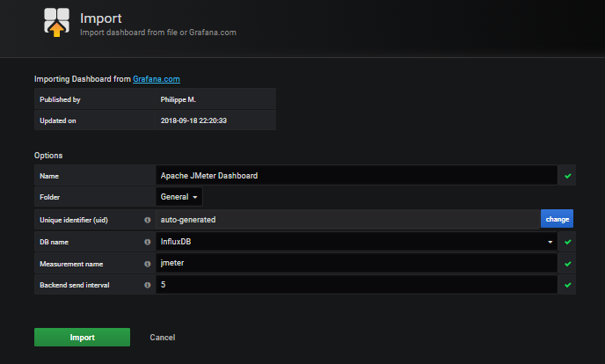
Task: Click the 'Options' section heading
Action: (48, 156)
